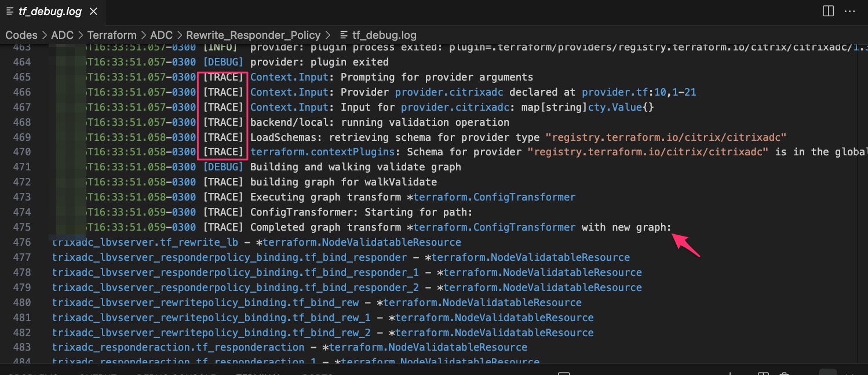Image resolution: width=868 pixels, height=375 pixels.
Task: Click the file icon on the tf_debug.log tab
Action: click(10, 12)
